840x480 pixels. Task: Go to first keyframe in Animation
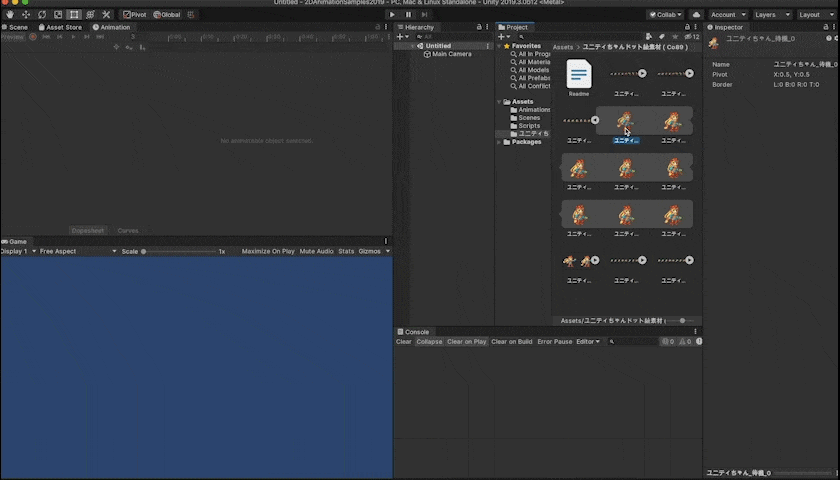46,37
